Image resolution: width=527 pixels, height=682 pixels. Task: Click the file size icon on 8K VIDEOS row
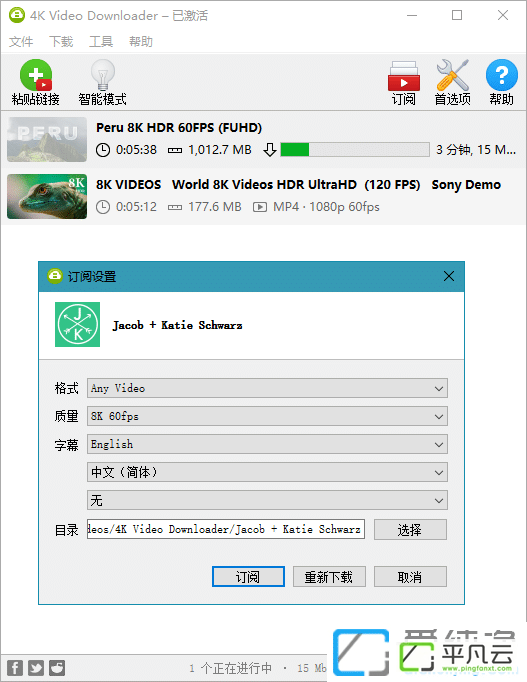click(175, 207)
